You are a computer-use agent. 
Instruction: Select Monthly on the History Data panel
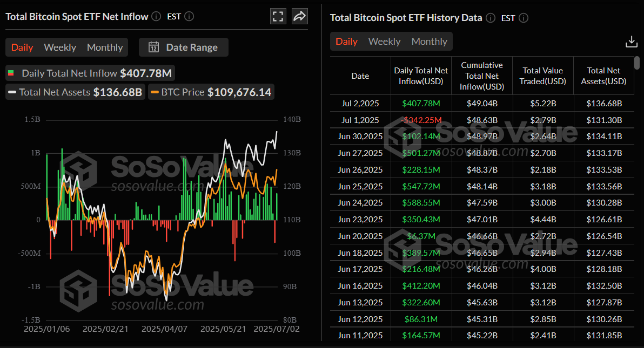[x=429, y=41]
